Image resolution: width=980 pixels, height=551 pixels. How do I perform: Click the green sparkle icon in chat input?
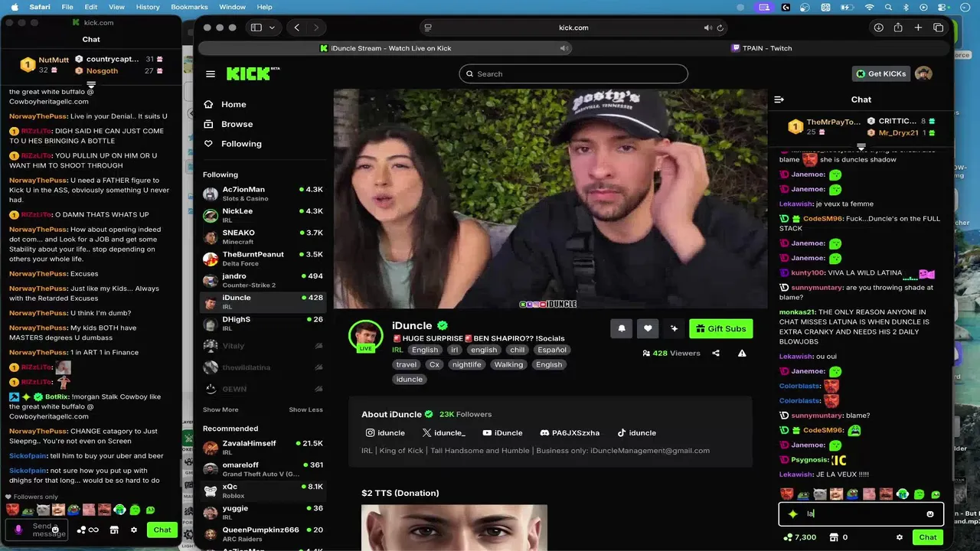pyautogui.click(x=793, y=514)
